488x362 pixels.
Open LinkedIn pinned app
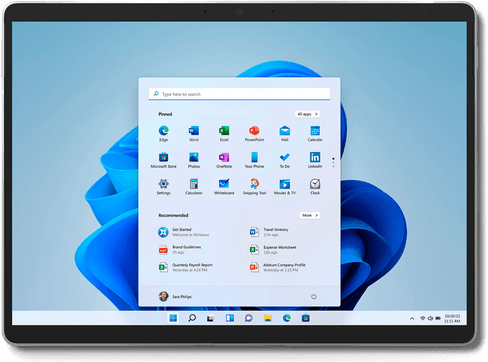pyautogui.click(x=315, y=160)
